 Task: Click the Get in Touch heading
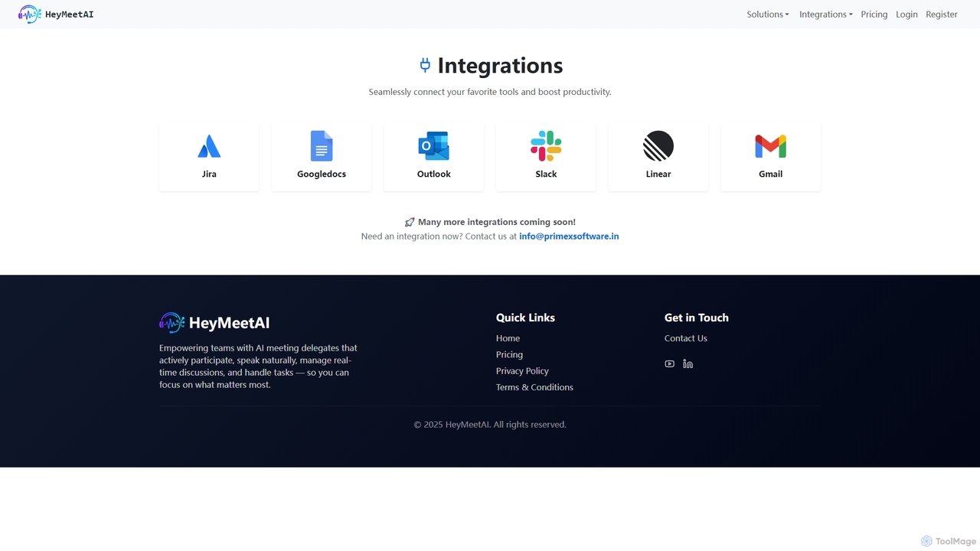pos(697,318)
